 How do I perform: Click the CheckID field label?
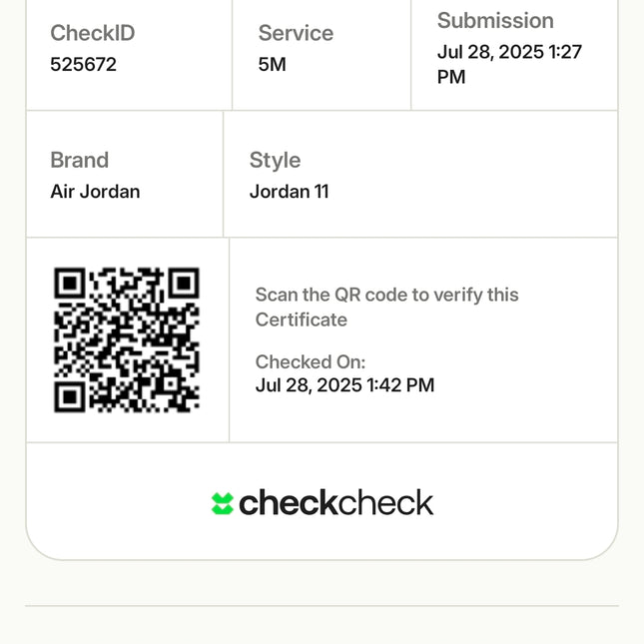[92, 33]
